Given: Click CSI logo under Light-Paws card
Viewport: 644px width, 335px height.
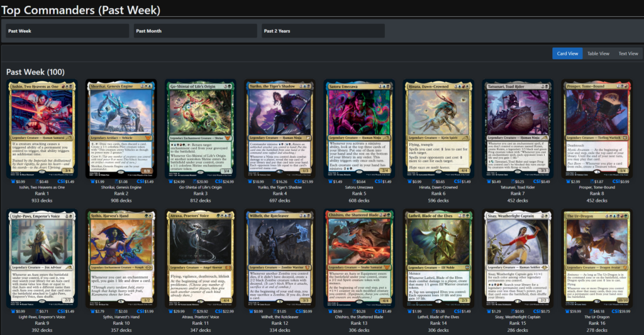Looking at the screenshot, I should click(x=61, y=311).
